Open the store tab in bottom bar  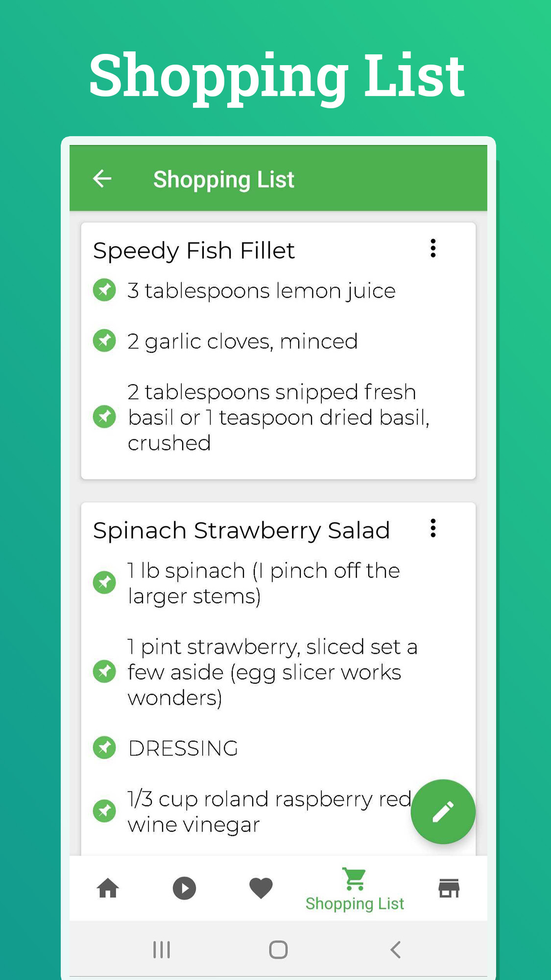[x=449, y=888]
